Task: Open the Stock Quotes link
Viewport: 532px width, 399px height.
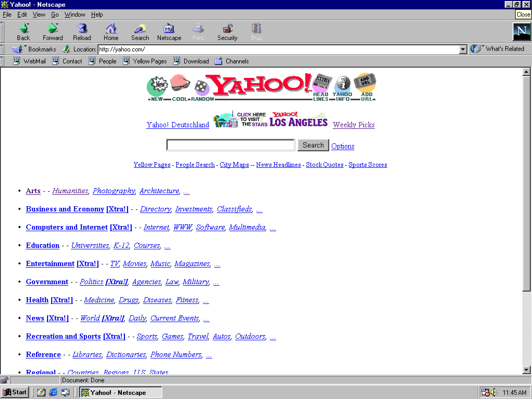Action: (324, 165)
